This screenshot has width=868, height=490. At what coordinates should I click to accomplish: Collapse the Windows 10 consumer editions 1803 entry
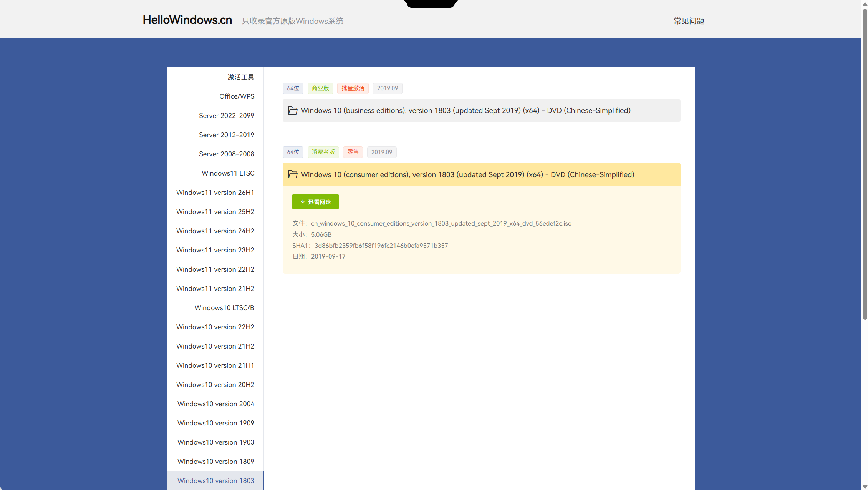click(481, 174)
